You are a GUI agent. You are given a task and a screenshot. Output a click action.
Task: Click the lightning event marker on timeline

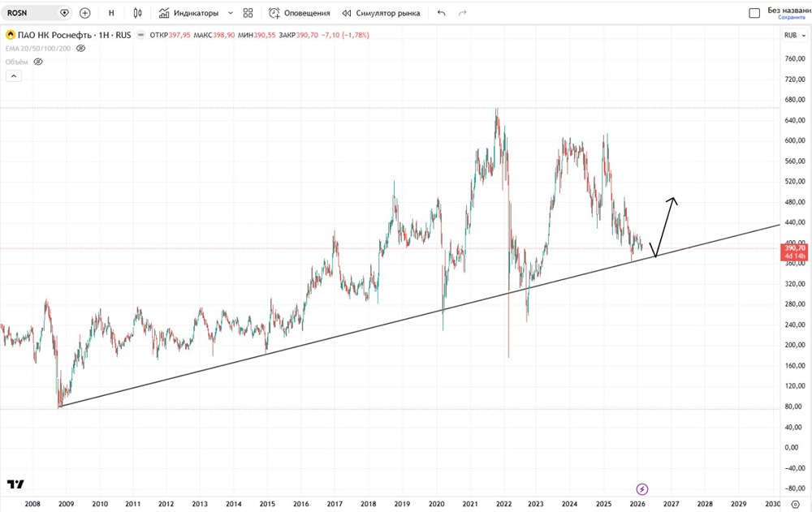coord(641,488)
